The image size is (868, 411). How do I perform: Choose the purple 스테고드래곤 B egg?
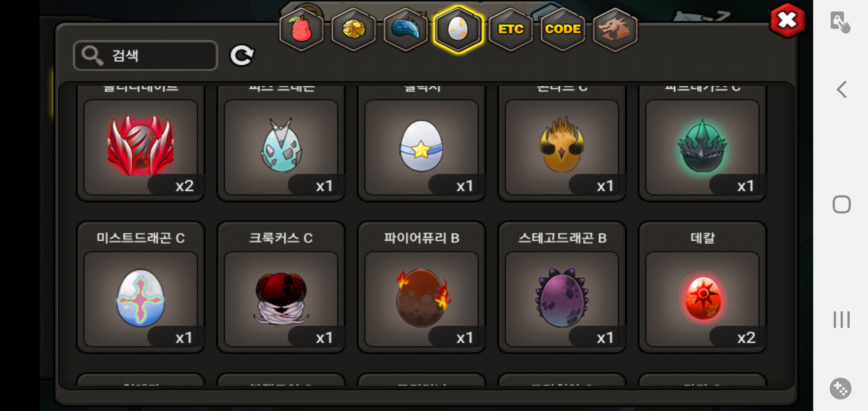(x=562, y=287)
